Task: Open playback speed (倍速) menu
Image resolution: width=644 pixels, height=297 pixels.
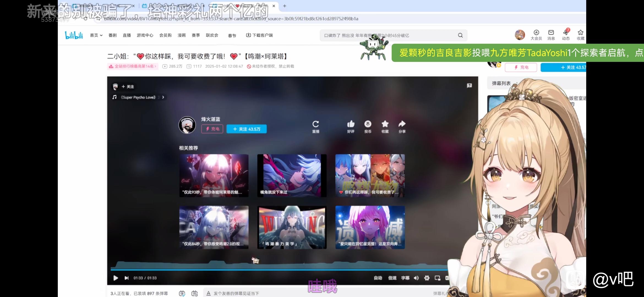Action: pos(392,278)
